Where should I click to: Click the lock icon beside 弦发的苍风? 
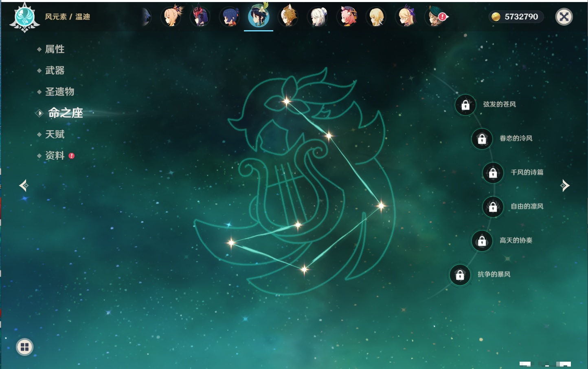[465, 105]
